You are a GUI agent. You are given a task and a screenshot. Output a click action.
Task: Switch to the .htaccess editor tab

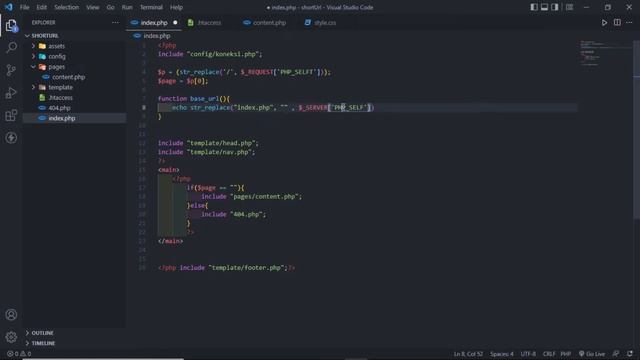pos(209,23)
